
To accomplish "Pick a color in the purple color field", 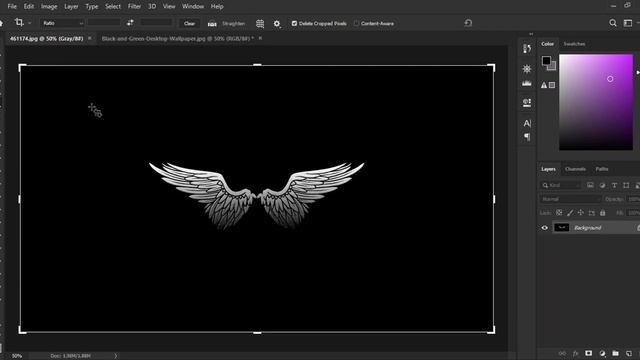I will click(x=596, y=102).
